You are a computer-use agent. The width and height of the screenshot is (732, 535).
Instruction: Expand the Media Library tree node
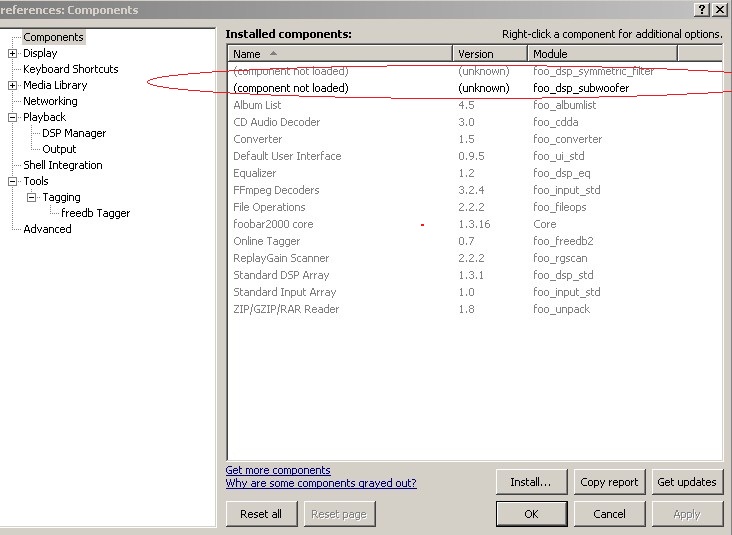click(13, 85)
